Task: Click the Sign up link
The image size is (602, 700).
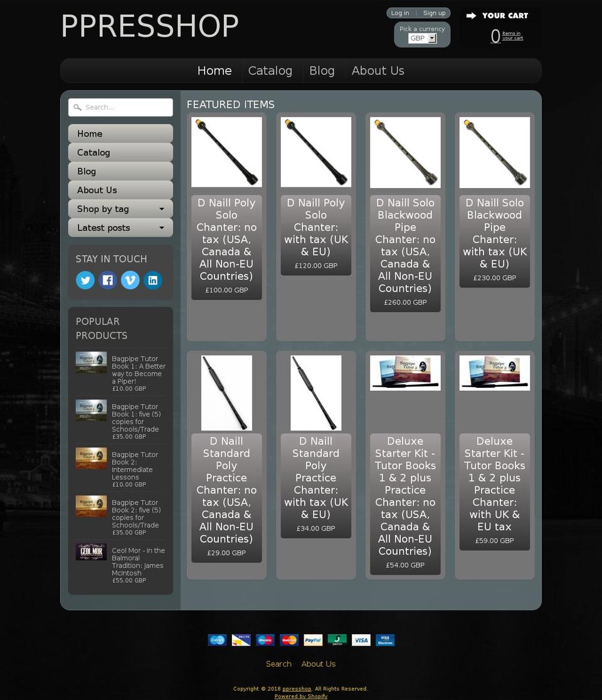Action: point(435,13)
